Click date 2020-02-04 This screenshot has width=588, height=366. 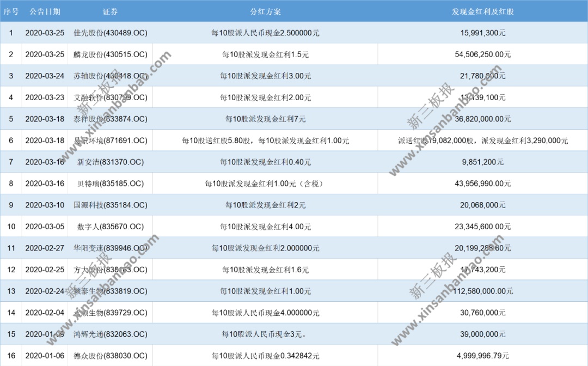45,313
